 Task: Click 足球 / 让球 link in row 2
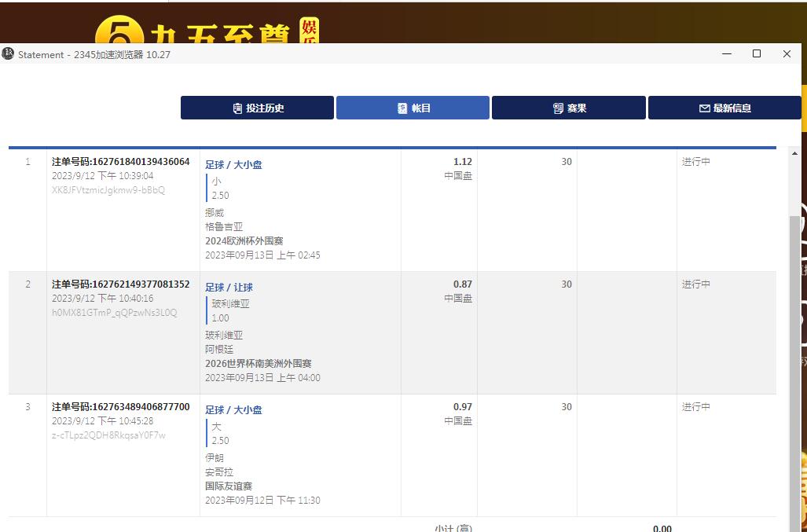[x=229, y=287]
